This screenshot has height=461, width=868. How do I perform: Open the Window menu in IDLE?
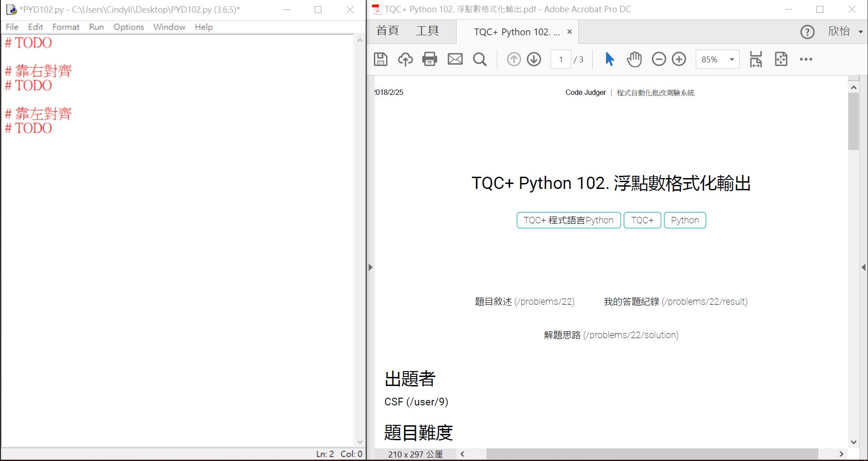pyautogui.click(x=169, y=27)
